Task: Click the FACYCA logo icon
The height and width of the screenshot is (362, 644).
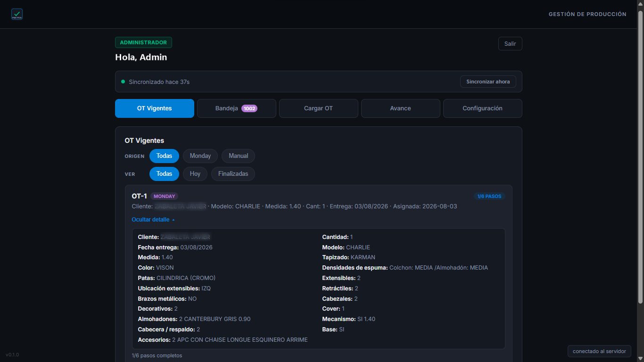Action: (17, 14)
